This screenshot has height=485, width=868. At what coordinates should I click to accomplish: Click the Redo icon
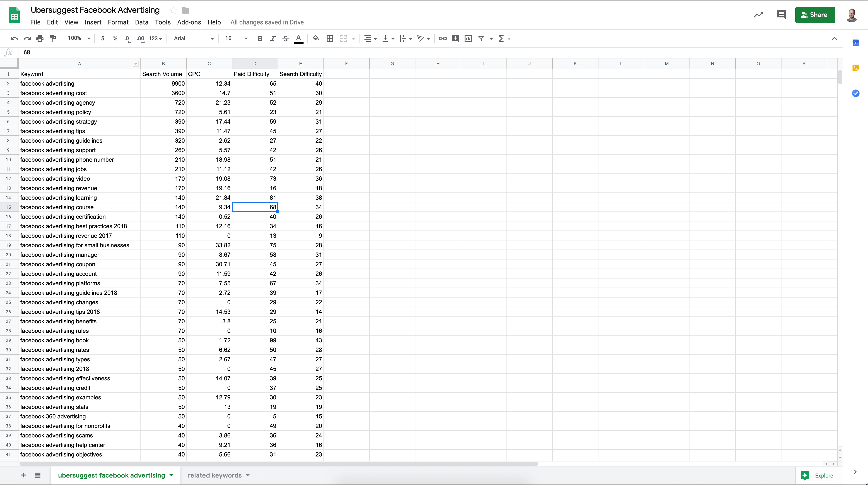[x=27, y=39]
